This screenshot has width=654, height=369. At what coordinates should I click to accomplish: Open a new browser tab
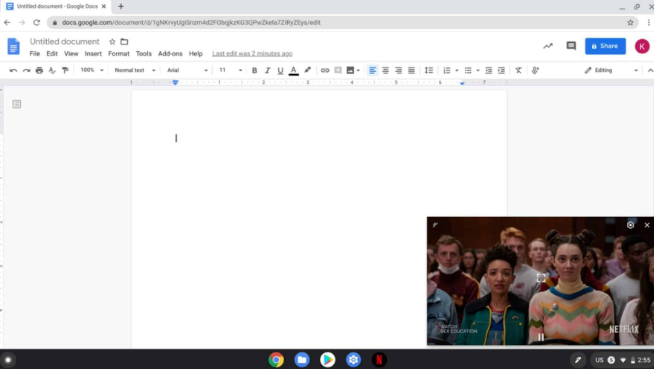(x=121, y=6)
